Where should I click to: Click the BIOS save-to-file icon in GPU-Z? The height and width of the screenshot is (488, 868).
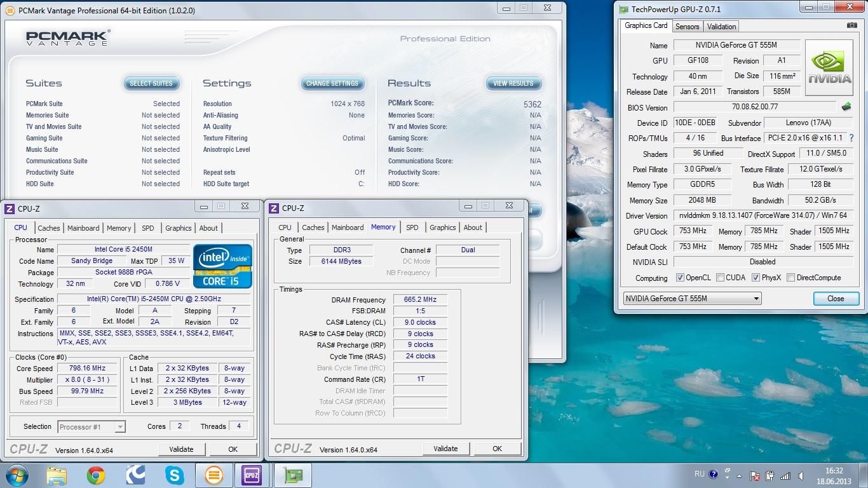tap(846, 107)
